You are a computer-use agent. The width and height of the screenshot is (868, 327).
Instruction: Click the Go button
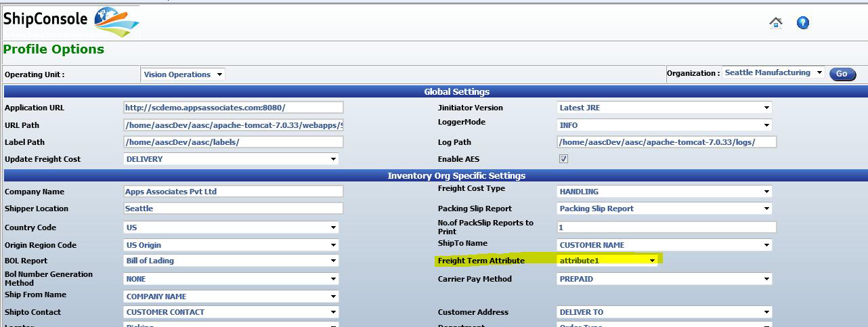842,74
